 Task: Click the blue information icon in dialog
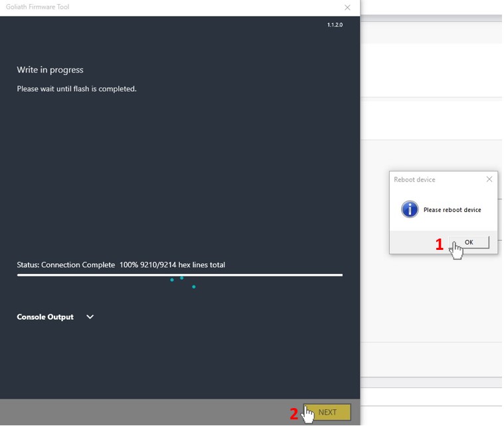(410, 209)
